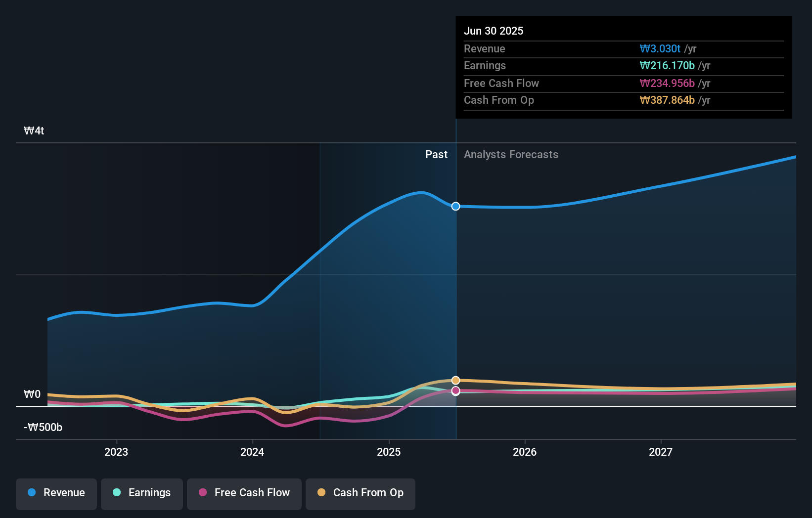
Task: Click the 2025 x-axis label
Action: (389, 452)
